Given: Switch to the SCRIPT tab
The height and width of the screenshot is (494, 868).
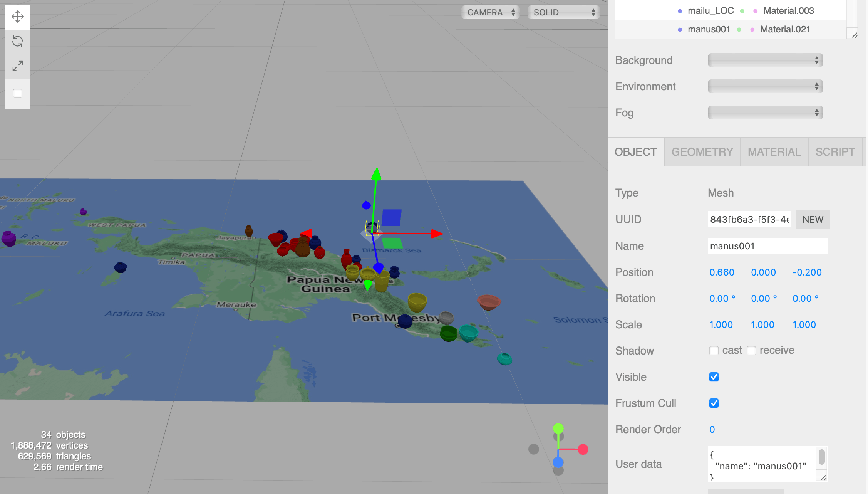Looking at the screenshot, I should (x=835, y=152).
